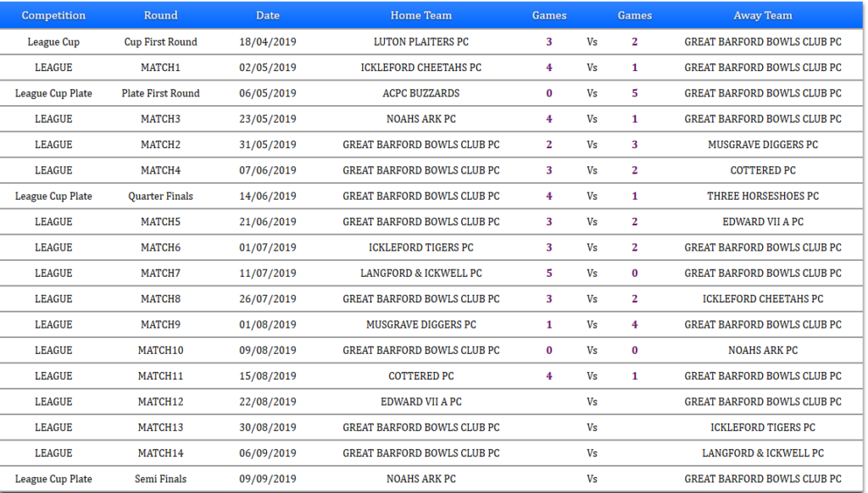This screenshot has height=493, width=868.
Task: Select MATCH9 round cell
Action: point(160,324)
